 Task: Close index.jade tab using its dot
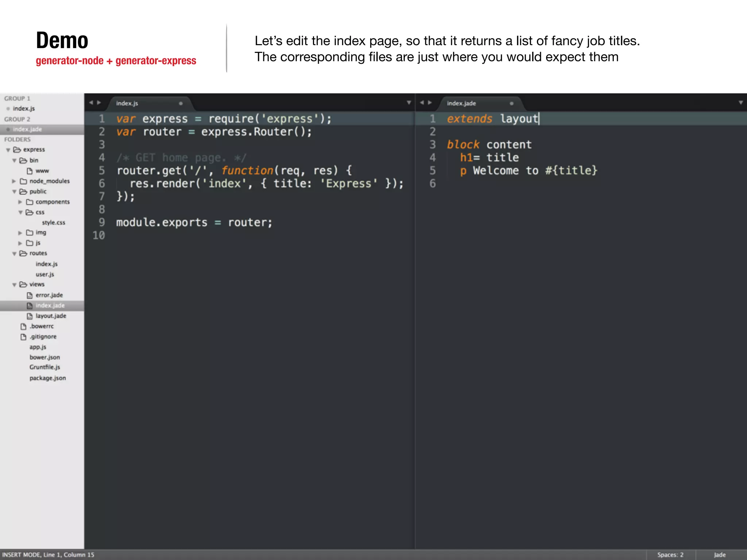(x=511, y=104)
